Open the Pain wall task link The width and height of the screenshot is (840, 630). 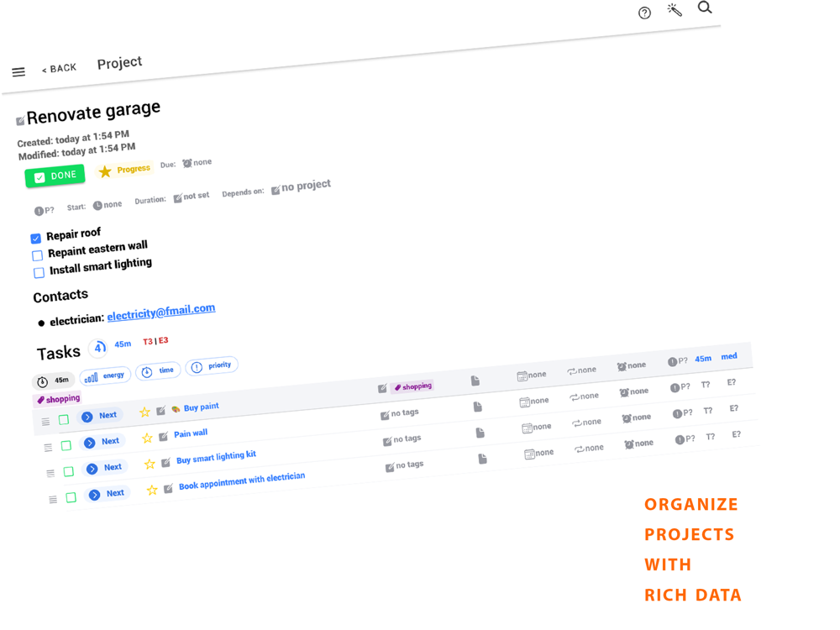(x=191, y=433)
